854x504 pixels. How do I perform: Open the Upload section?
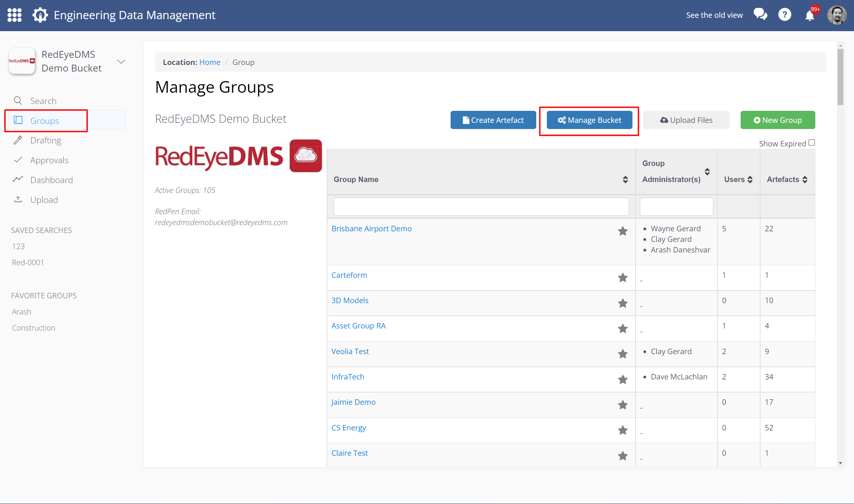coord(45,199)
